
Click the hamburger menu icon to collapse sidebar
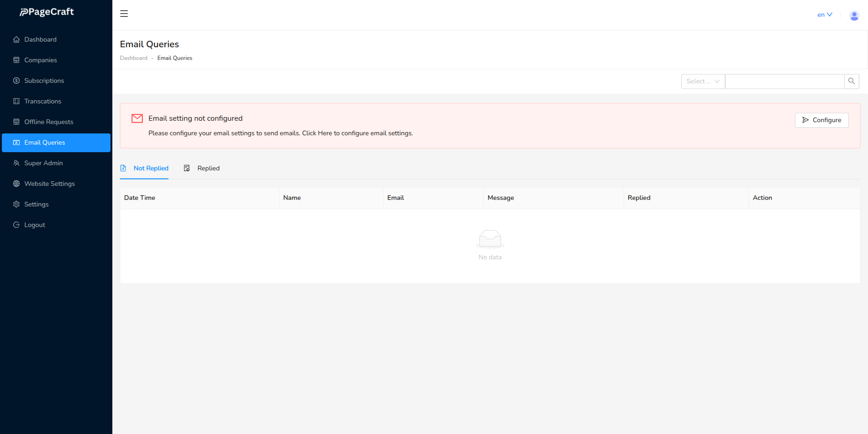pos(124,14)
